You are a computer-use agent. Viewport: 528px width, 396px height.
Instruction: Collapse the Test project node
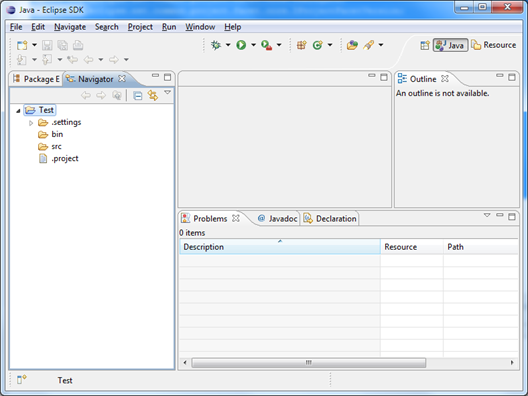coord(18,110)
